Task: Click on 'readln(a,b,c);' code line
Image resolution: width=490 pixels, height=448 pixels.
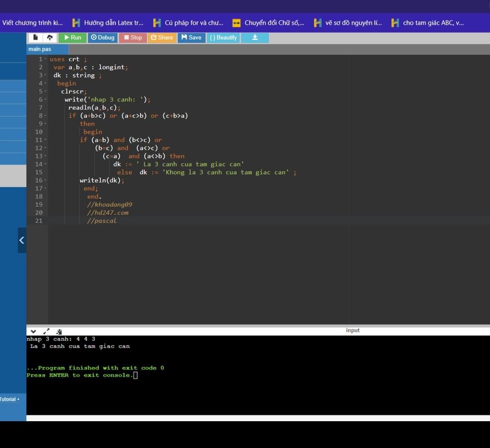Action: [94, 108]
